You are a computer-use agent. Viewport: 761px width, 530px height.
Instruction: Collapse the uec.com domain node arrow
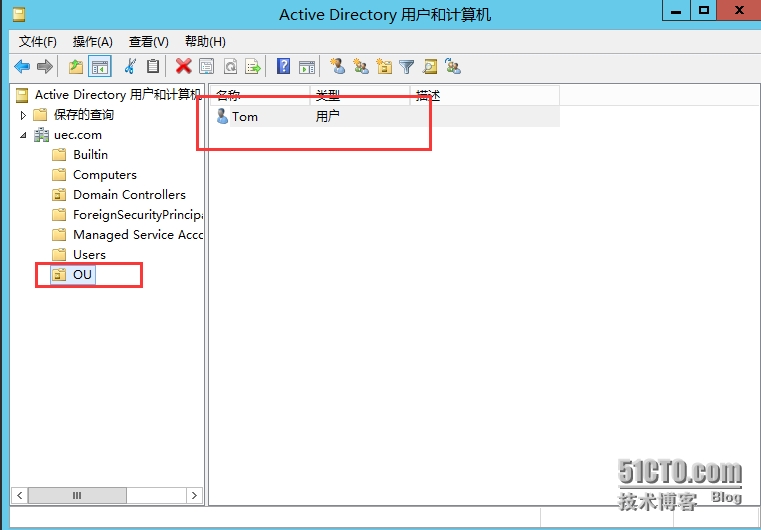(x=23, y=135)
